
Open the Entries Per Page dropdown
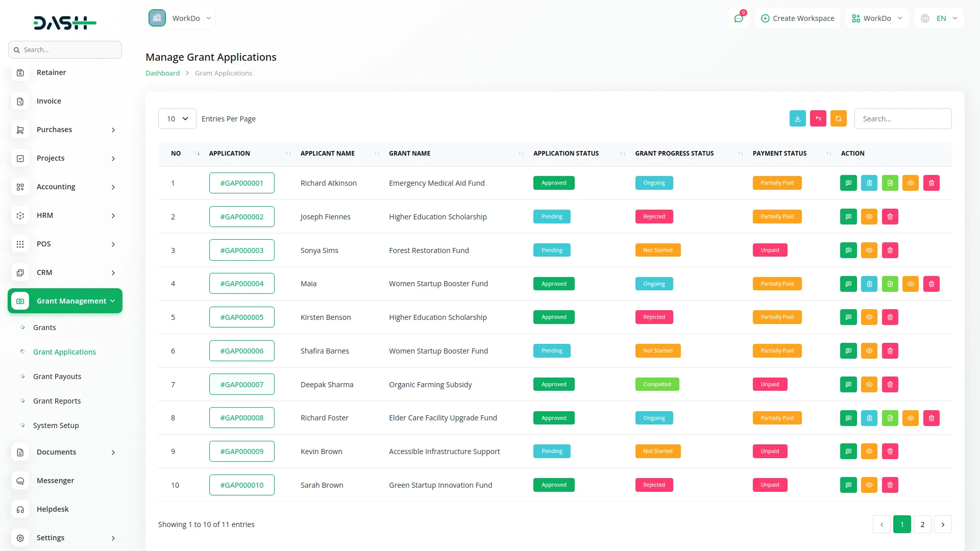tap(177, 118)
